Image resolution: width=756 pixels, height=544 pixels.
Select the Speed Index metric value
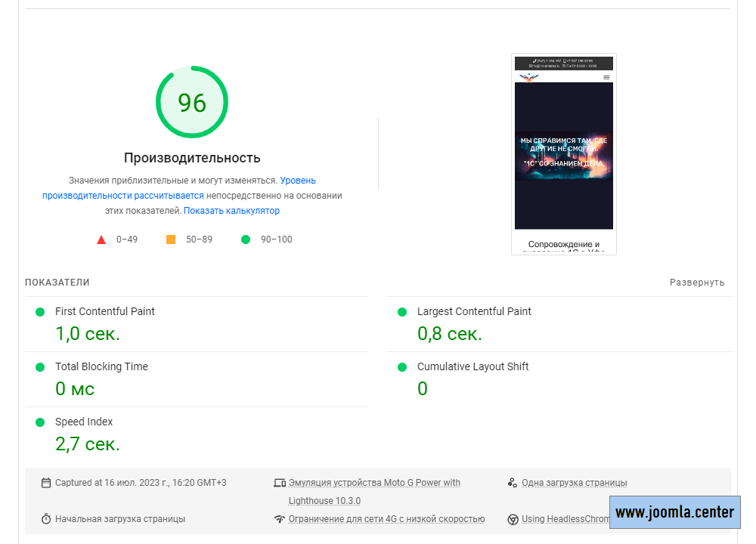click(x=88, y=444)
